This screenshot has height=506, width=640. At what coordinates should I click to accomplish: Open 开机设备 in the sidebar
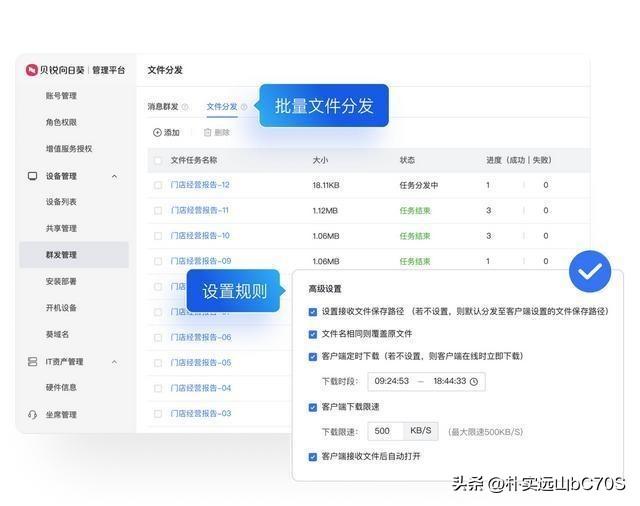pyautogui.click(x=61, y=308)
